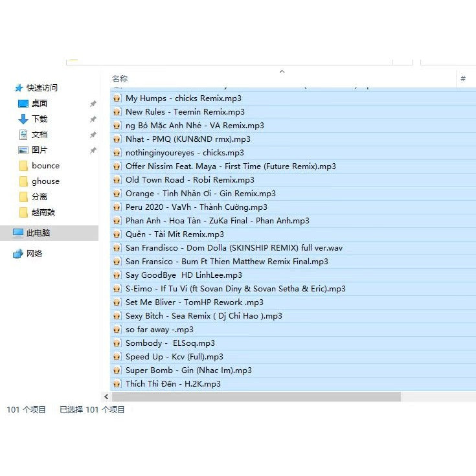Screen dimensions: 476x476
Task: Click the Desktop (桌面) monitor icon
Action: [23, 104]
